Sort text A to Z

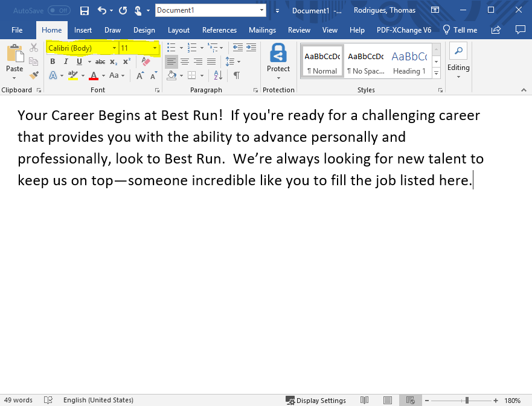click(218, 75)
